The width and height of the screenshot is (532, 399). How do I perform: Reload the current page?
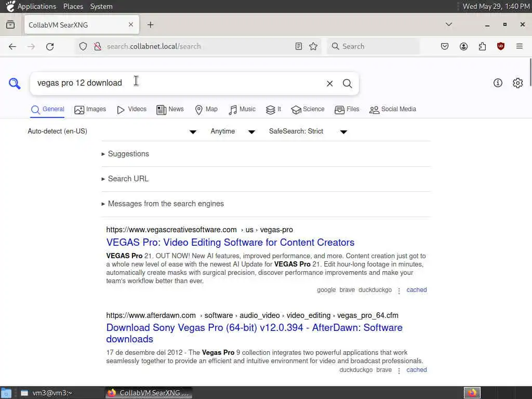pos(50,46)
